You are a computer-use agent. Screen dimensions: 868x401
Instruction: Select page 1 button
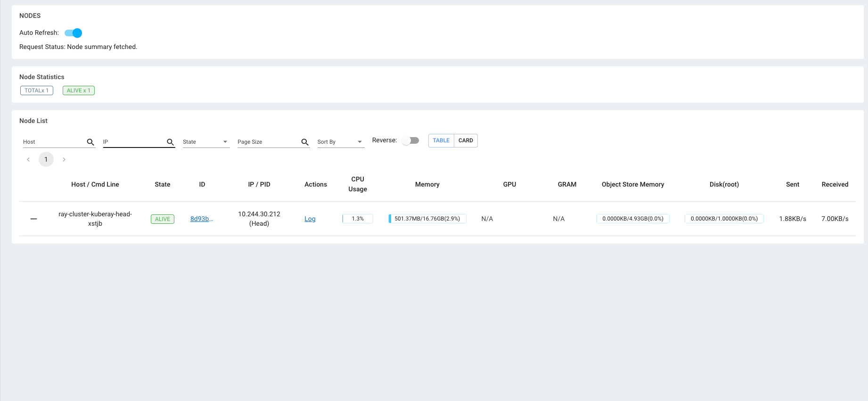(46, 159)
